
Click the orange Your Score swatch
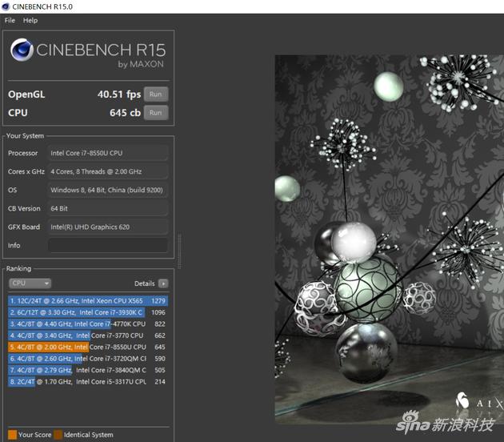pyautogui.click(x=12, y=435)
